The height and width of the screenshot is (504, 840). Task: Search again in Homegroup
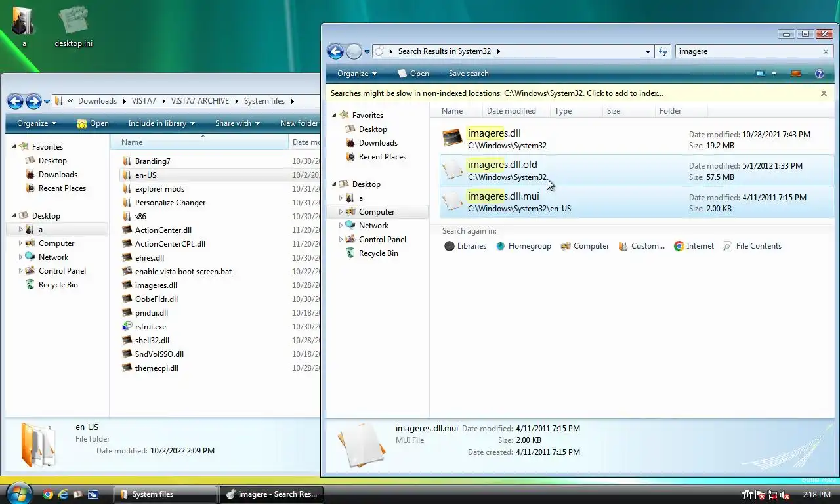click(523, 246)
